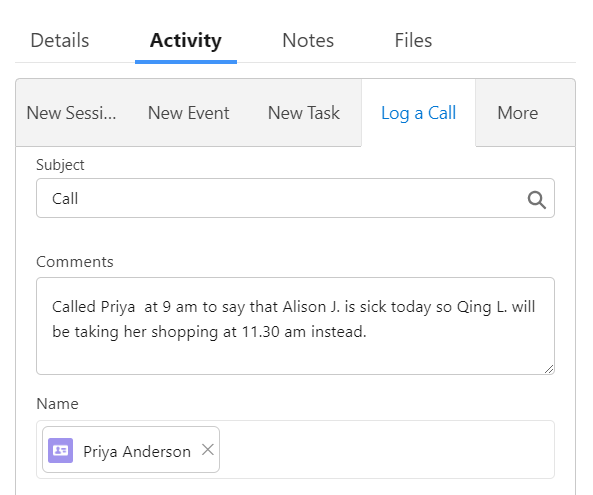Click the Subject field label
This screenshot has height=495, width=593.
(x=60, y=165)
